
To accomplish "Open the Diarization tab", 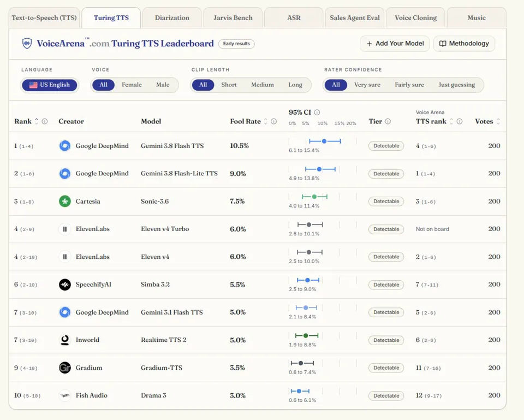I will [172, 17].
